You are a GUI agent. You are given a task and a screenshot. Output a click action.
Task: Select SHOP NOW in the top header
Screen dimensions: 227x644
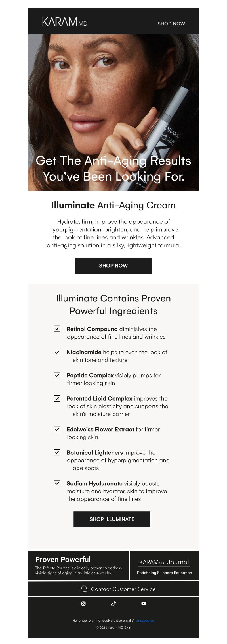click(171, 24)
